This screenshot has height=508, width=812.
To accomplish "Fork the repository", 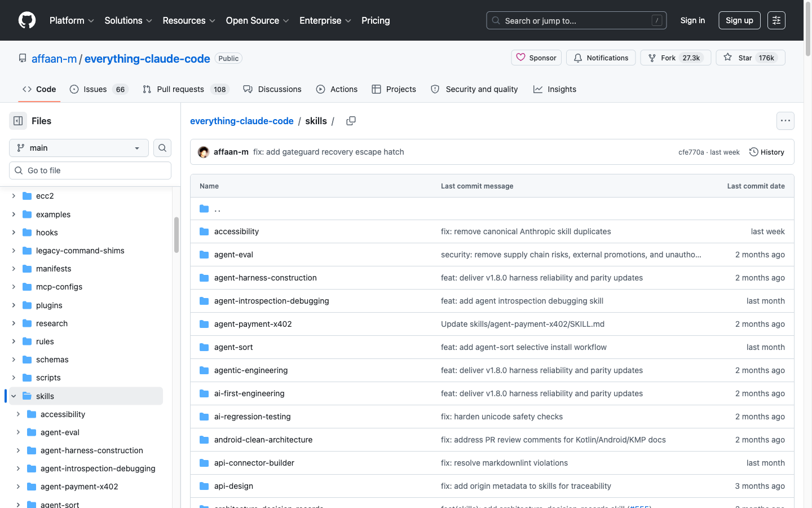I will (x=676, y=58).
